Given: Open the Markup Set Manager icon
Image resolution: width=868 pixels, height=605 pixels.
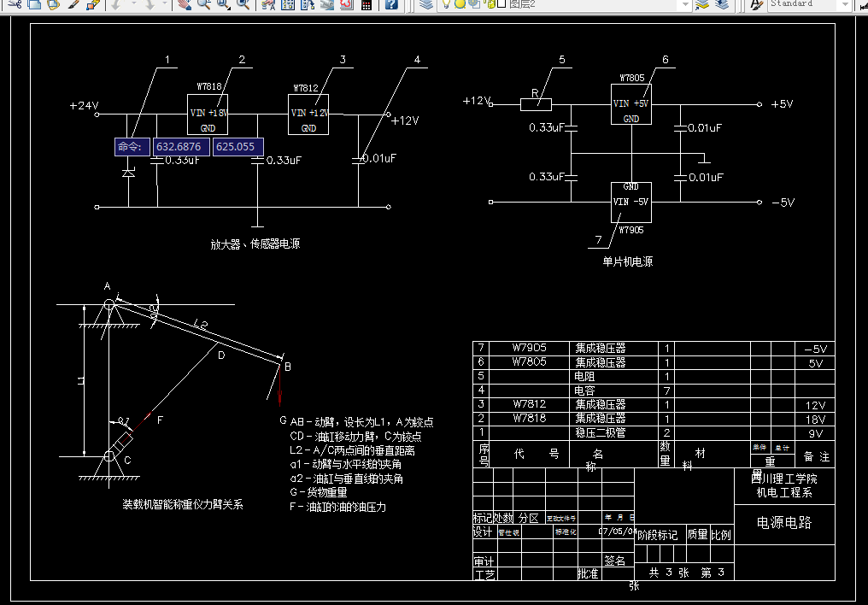Looking at the screenshot, I should pos(347,4).
